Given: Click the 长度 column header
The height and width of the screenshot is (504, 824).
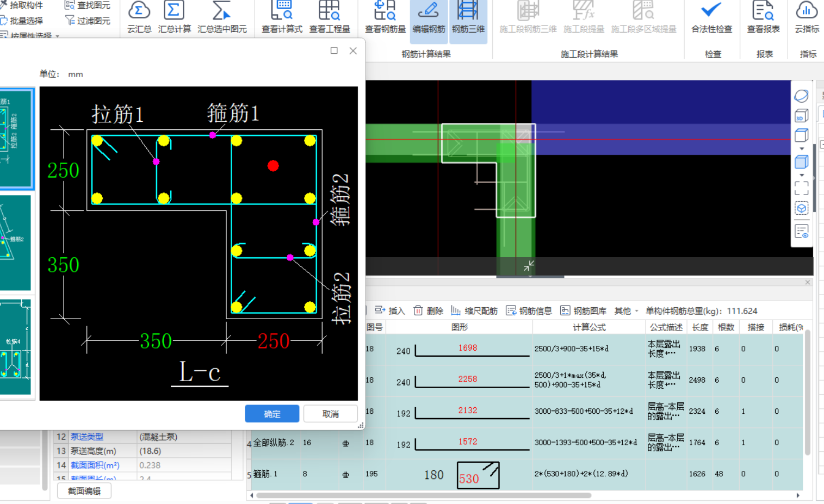Looking at the screenshot, I should [700, 327].
